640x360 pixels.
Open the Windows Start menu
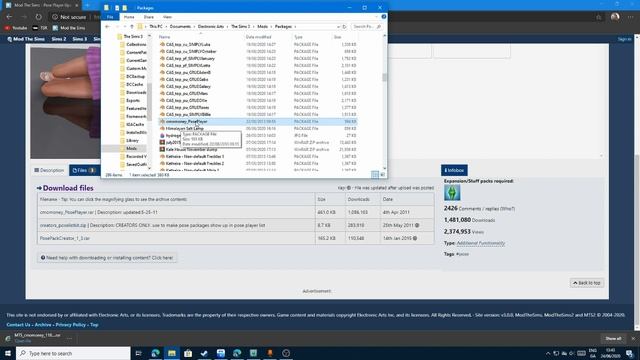click(x=8, y=353)
